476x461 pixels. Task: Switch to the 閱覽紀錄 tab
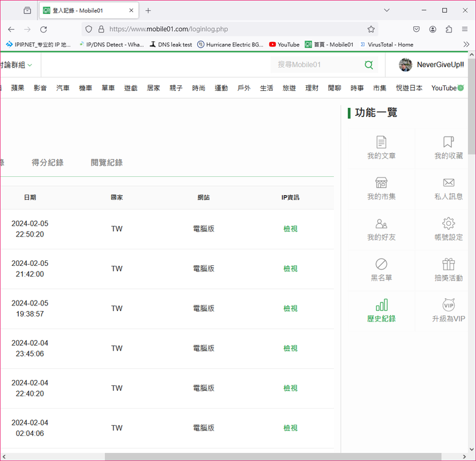click(x=106, y=163)
